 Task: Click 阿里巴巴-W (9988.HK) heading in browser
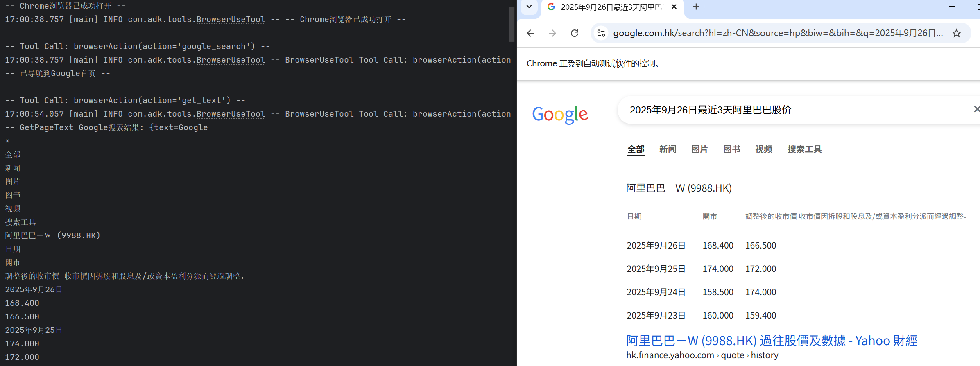point(679,188)
